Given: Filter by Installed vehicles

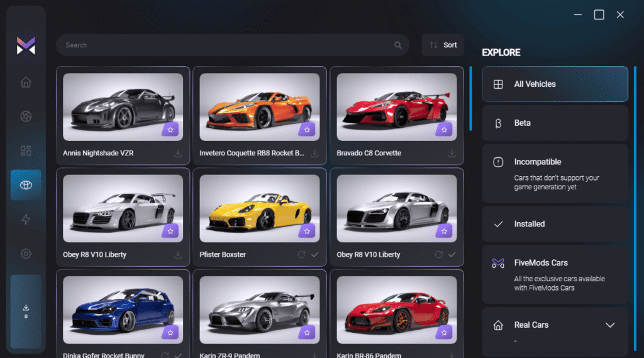Looking at the screenshot, I should tap(555, 224).
